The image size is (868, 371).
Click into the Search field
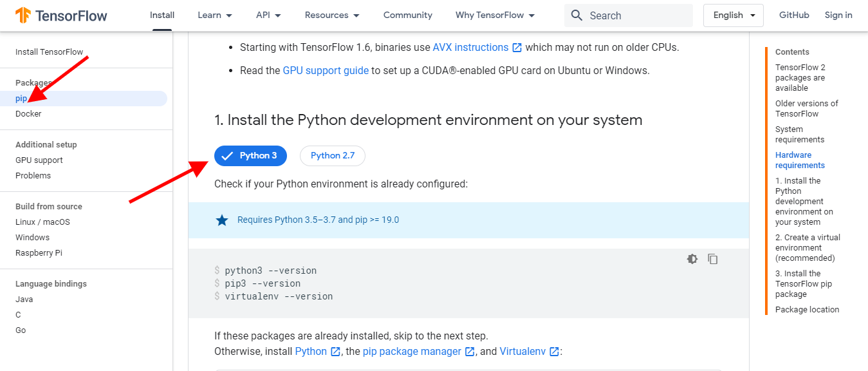(x=637, y=15)
